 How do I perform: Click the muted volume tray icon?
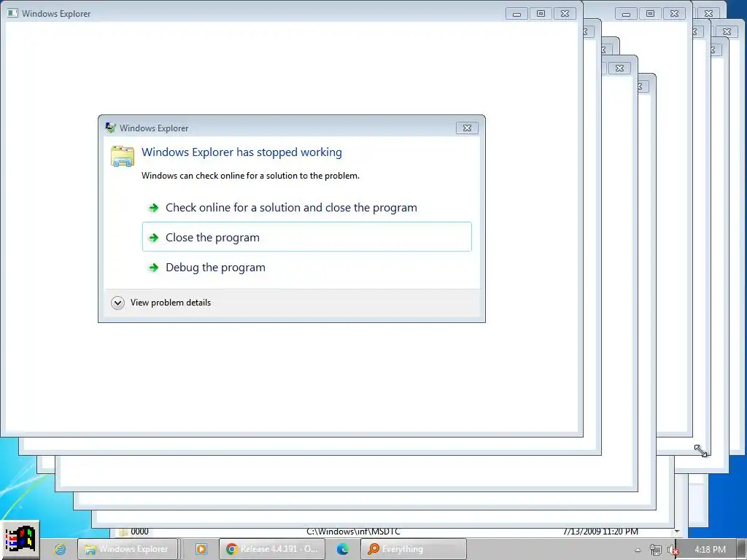[672, 550]
